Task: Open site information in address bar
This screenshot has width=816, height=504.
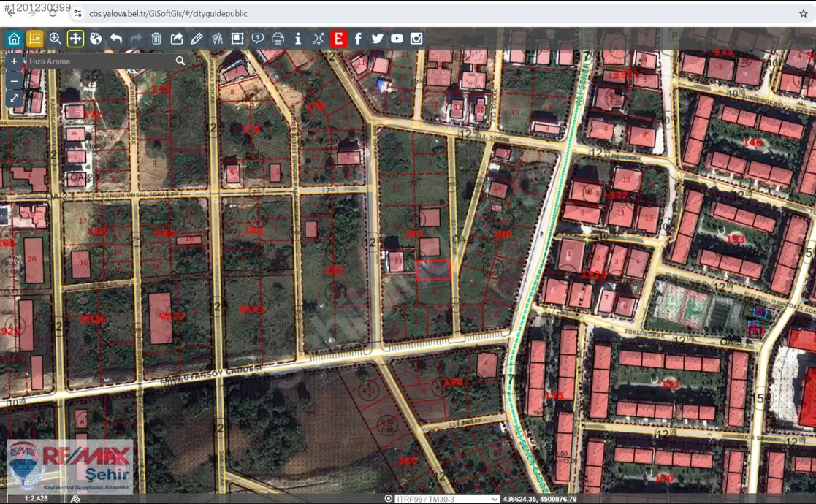Action: pyautogui.click(x=77, y=14)
